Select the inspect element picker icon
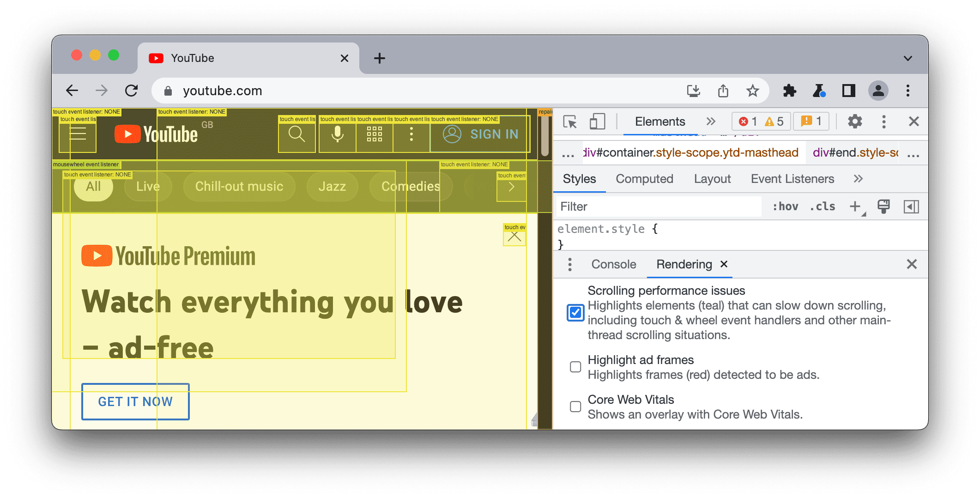 [570, 121]
